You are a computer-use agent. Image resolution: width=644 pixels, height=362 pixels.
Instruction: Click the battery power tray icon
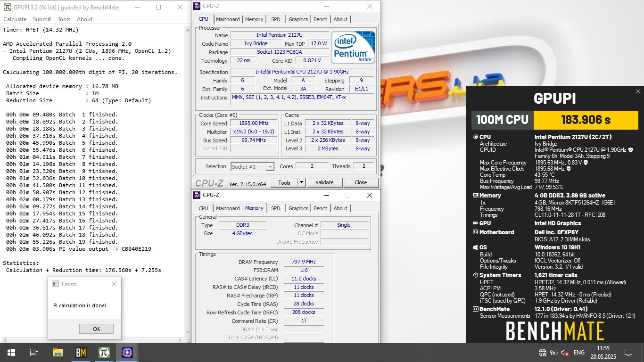[x=553, y=353]
